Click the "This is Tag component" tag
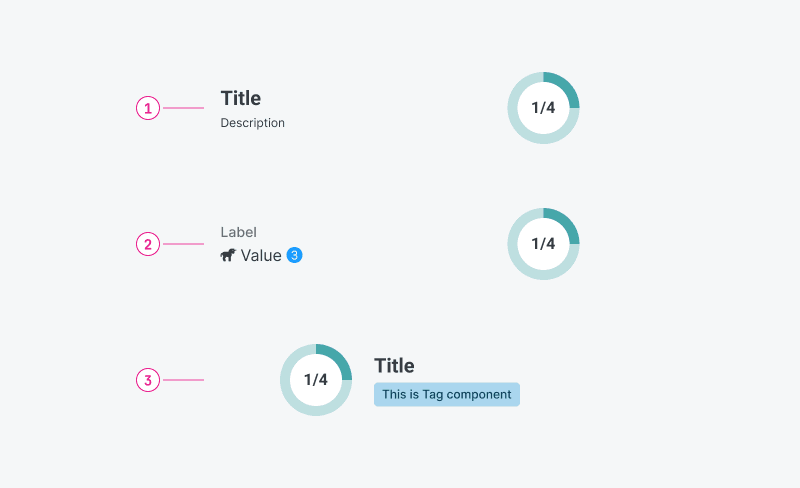This screenshot has height=488, width=800. (447, 394)
